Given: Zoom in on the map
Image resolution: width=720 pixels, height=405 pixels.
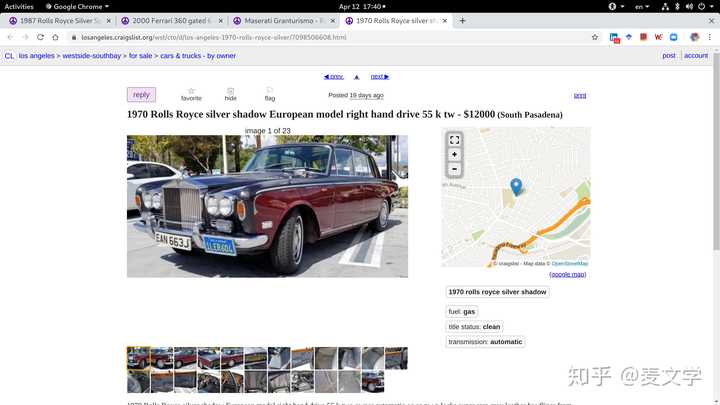Looking at the screenshot, I should 454,155.
